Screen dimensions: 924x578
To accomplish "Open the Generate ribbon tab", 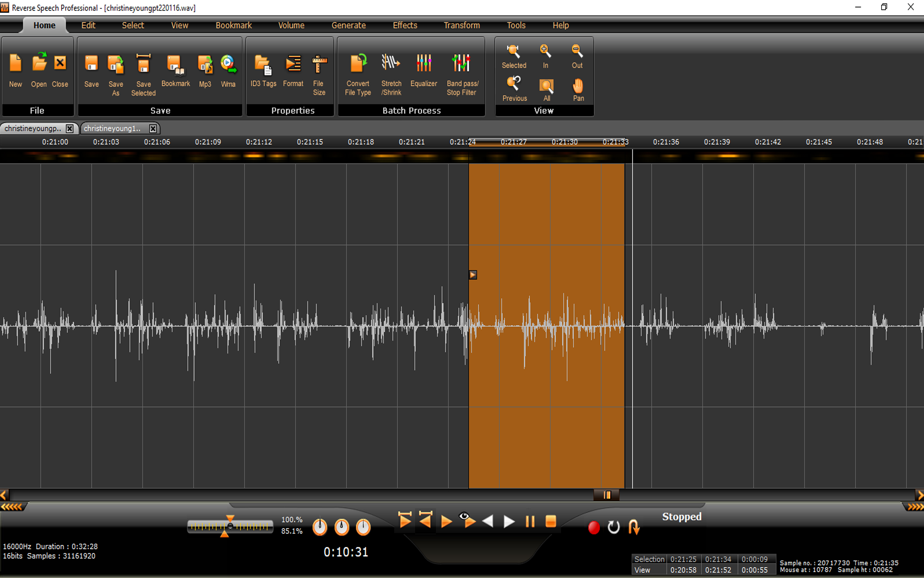I will click(349, 25).
